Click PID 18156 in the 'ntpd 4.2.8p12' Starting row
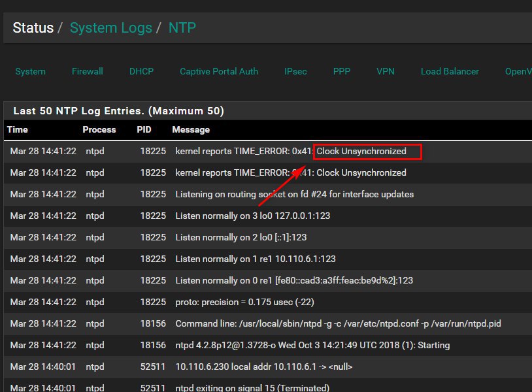The image size is (532, 392). coord(153,345)
